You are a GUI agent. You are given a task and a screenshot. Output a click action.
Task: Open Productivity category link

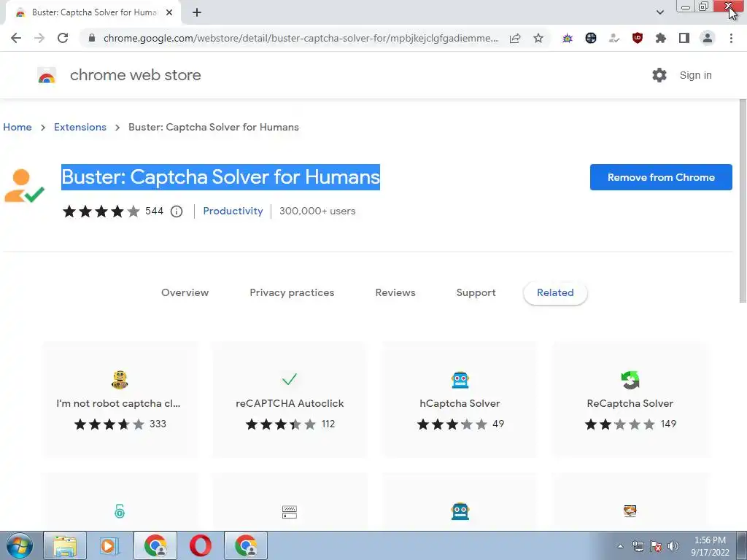point(233,211)
